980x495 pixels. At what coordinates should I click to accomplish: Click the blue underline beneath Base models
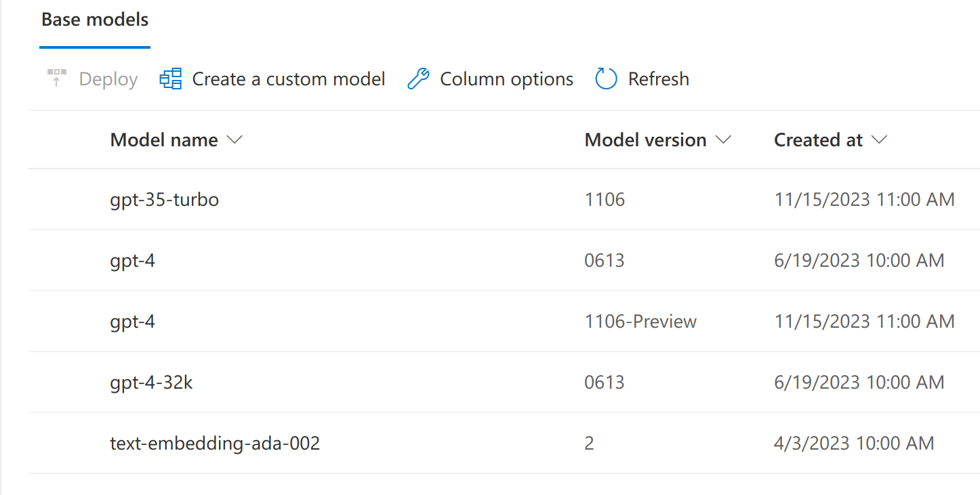click(94, 47)
